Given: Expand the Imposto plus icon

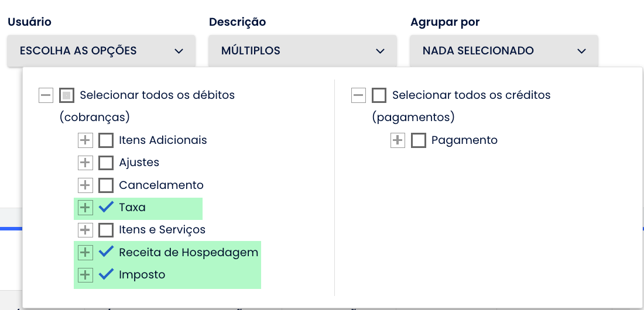Looking at the screenshot, I should coord(85,275).
